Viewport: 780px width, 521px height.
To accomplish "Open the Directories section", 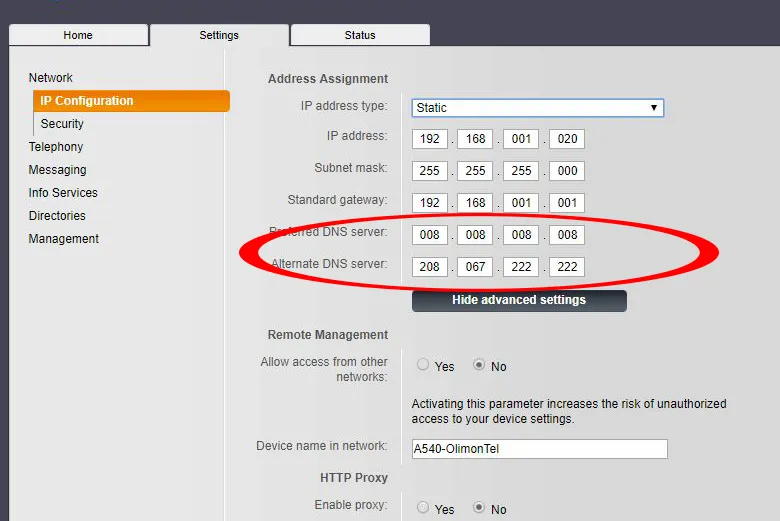I will coord(57,216).
